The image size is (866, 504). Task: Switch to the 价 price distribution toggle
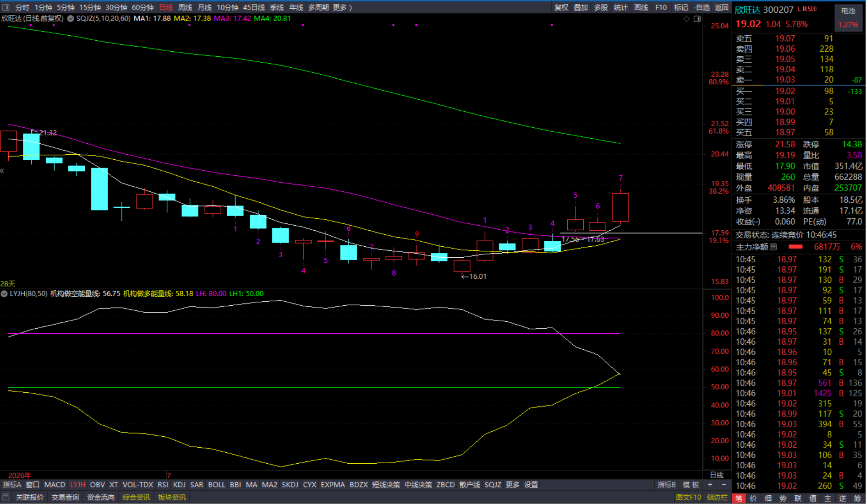click(x=753, y=499)
